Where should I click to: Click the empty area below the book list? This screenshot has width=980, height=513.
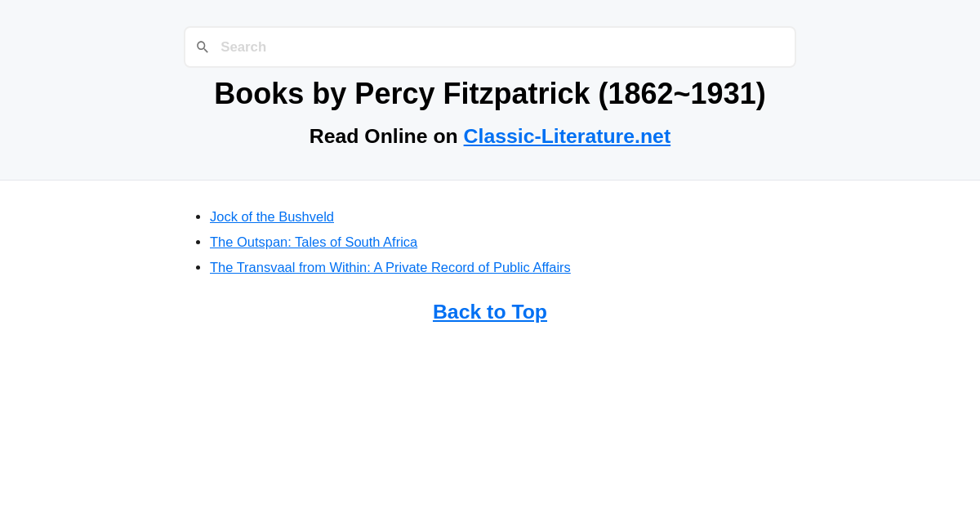(x=490, y=408)
